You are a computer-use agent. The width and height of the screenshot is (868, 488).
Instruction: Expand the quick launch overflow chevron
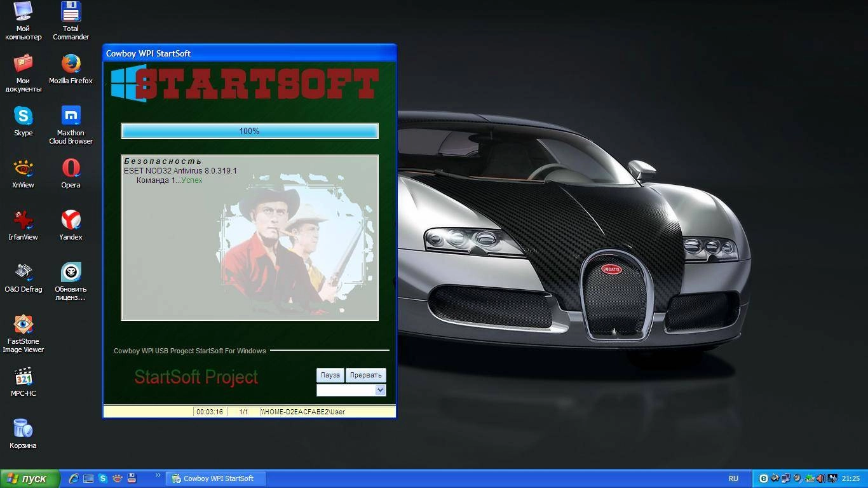click(x=158, y=475)
